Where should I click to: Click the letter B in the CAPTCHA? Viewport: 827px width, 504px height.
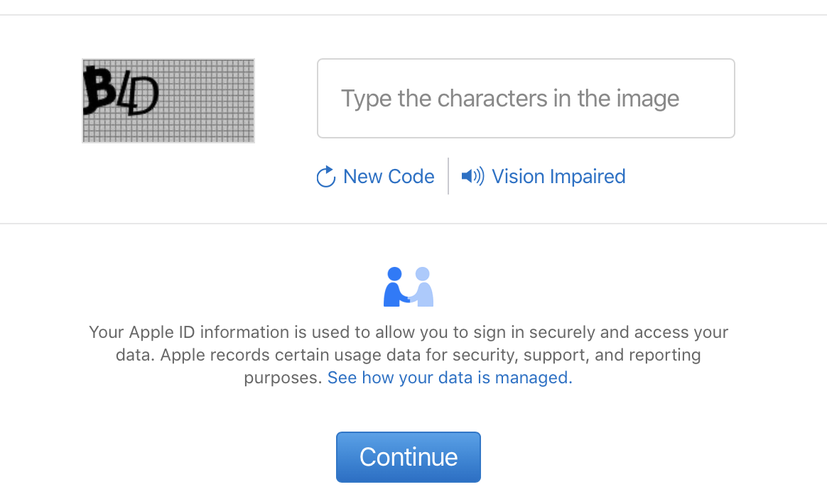click(99, 89)
